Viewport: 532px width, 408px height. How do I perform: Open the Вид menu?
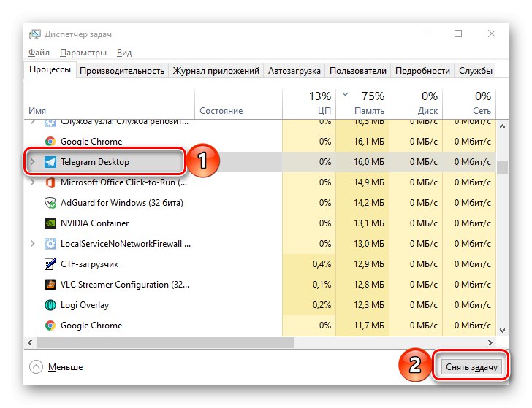(124, 53)
